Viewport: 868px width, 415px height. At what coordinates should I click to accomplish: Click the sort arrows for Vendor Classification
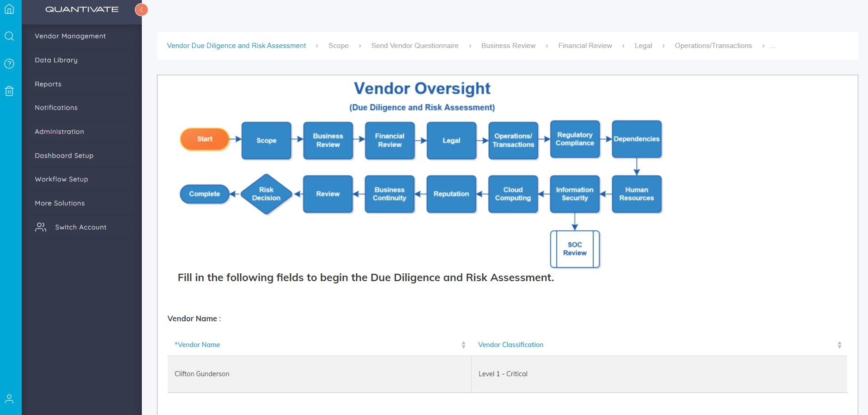[839, 345]
